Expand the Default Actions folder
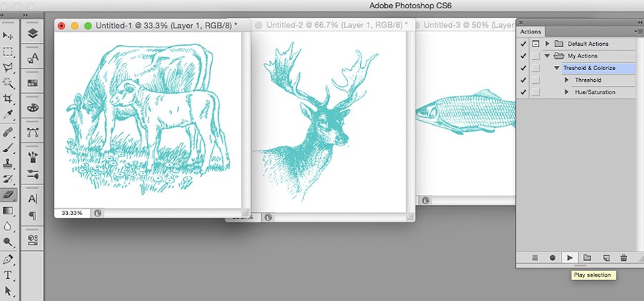This screenshot has height=301, width=644. 548,44
